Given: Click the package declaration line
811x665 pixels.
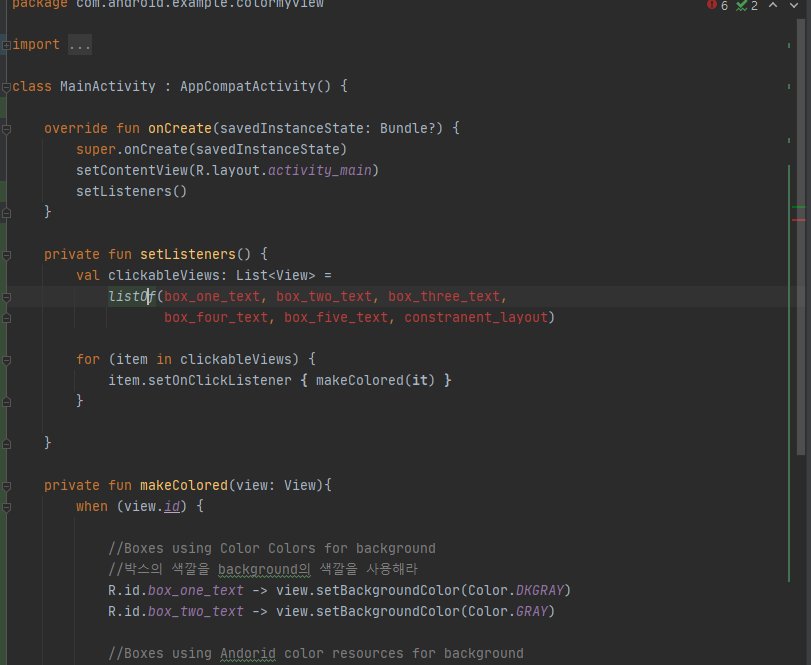Looking at the screenshot, I should 168,4.
